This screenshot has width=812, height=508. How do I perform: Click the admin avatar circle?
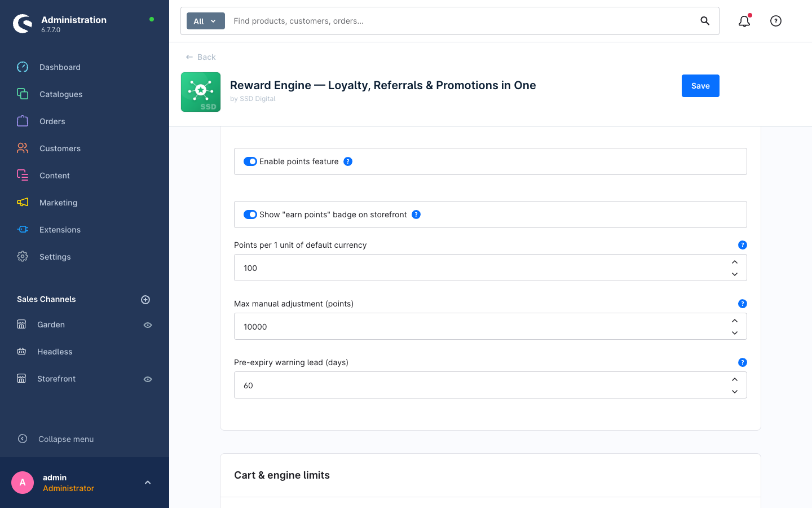pyautogui.click(x=23, y=483)
